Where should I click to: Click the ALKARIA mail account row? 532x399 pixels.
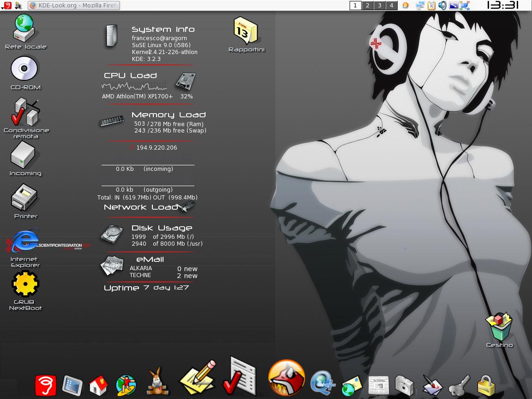tap(163, 268)
